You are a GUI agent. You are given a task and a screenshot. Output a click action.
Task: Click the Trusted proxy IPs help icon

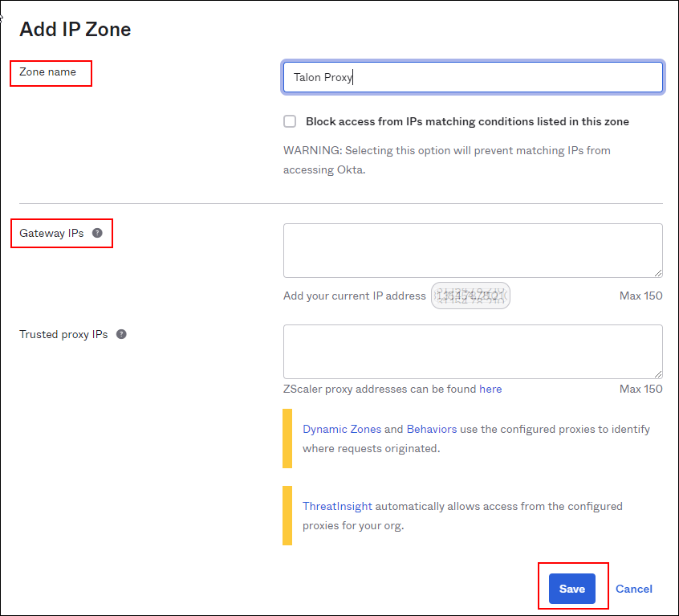(121, 334)
